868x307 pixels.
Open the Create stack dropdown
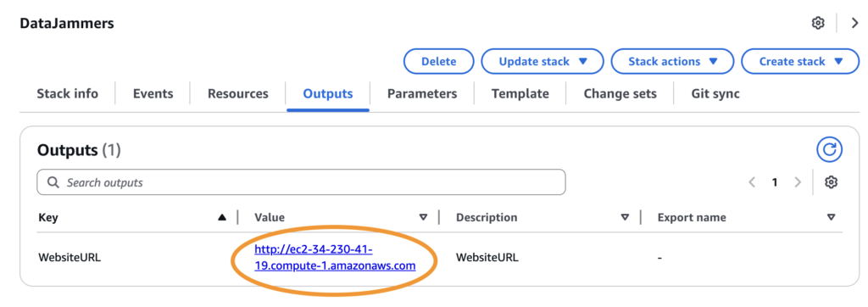(x=800, y=62)
